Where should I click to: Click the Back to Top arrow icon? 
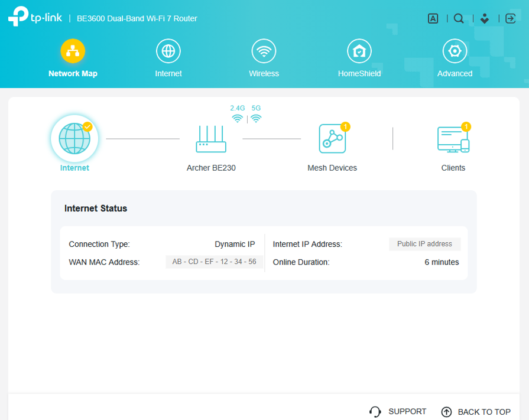pyautogui.click(x=446, y=412)
